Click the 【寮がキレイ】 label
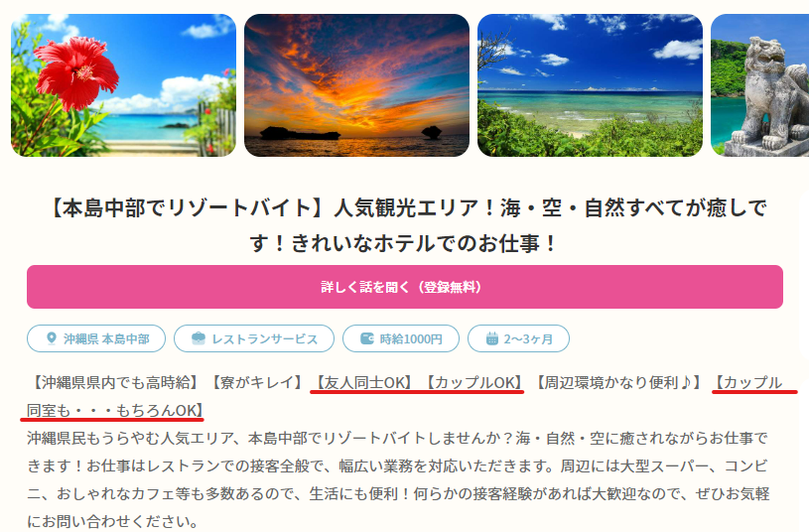Image resolution: width=809 pixels, height=532 pixels. point(257,382)
